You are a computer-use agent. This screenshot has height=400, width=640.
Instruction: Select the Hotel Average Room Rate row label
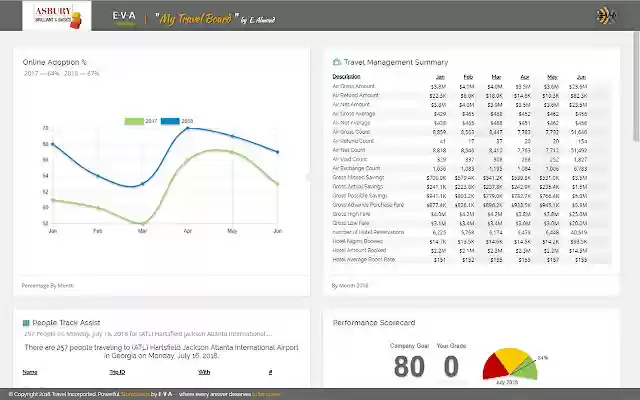coord(364,259)
